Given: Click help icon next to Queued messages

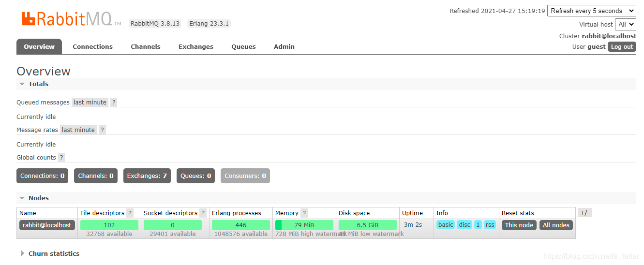Looking at the screenshot, I should pos(114,102).
